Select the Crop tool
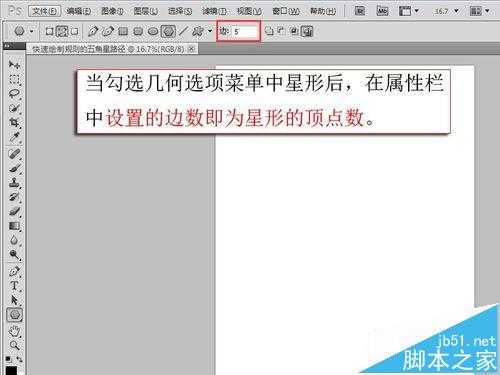Viewport: 500px width, 375px height. point(14,122)
